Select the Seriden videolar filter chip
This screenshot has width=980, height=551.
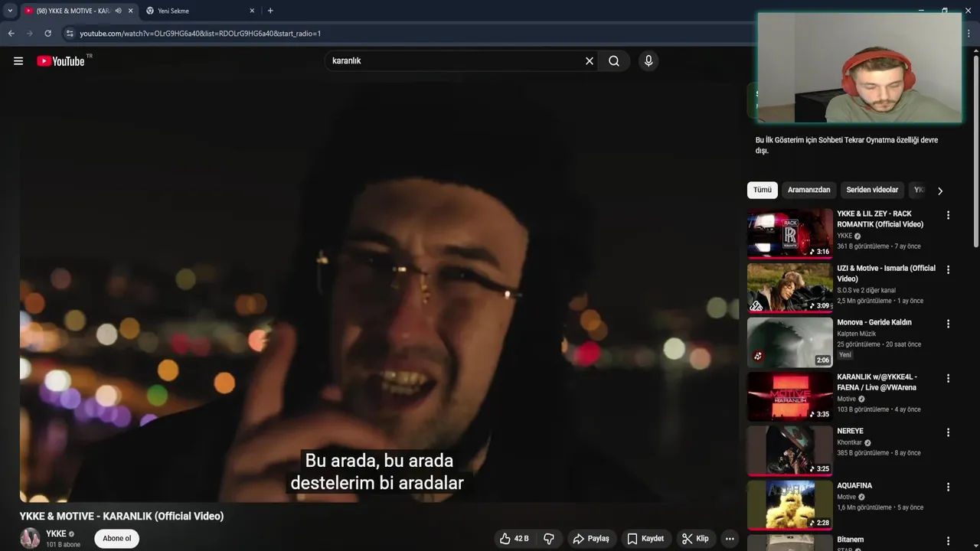[x=872, y=190]
